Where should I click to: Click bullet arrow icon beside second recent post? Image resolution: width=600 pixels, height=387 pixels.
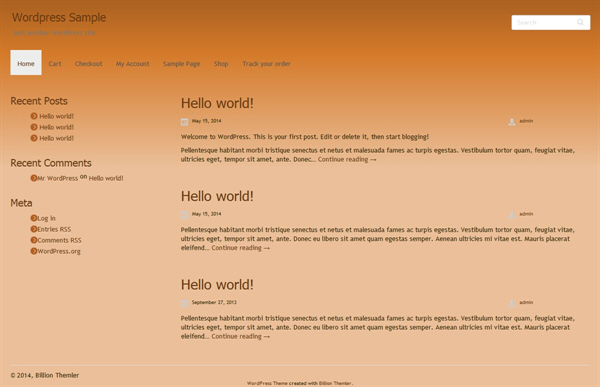point(34,127)
